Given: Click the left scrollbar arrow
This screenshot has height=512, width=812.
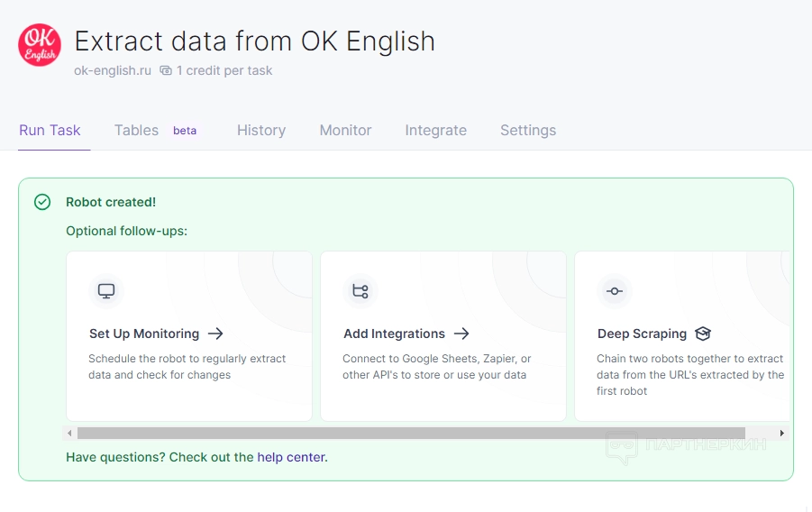Looking at the screenshot, I should tap(70, 434).
